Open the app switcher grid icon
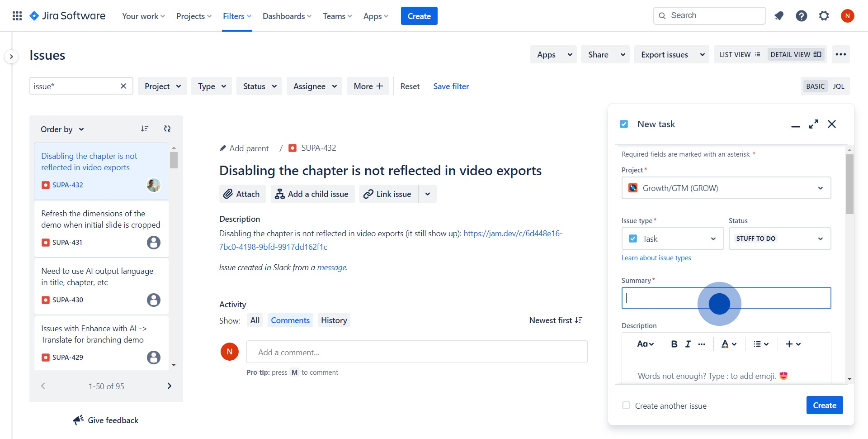The width and height of the screenshot is (868, 439). point(17,16)
